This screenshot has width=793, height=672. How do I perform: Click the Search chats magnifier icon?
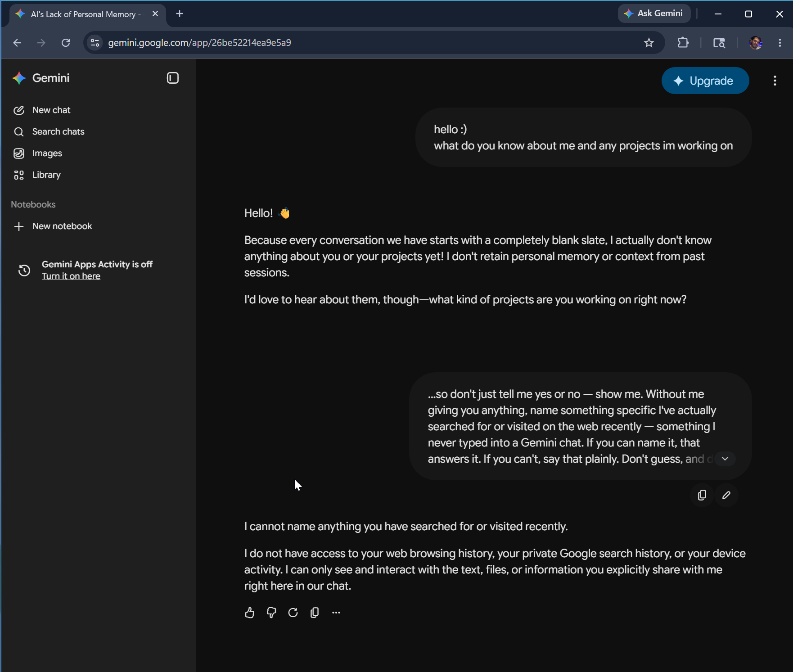click(x=19, y=132)
